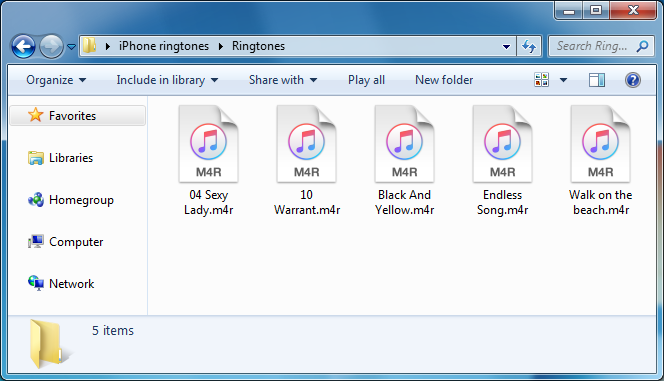
Task: Open Help with the question mark icon
Action: click(633, 80)
